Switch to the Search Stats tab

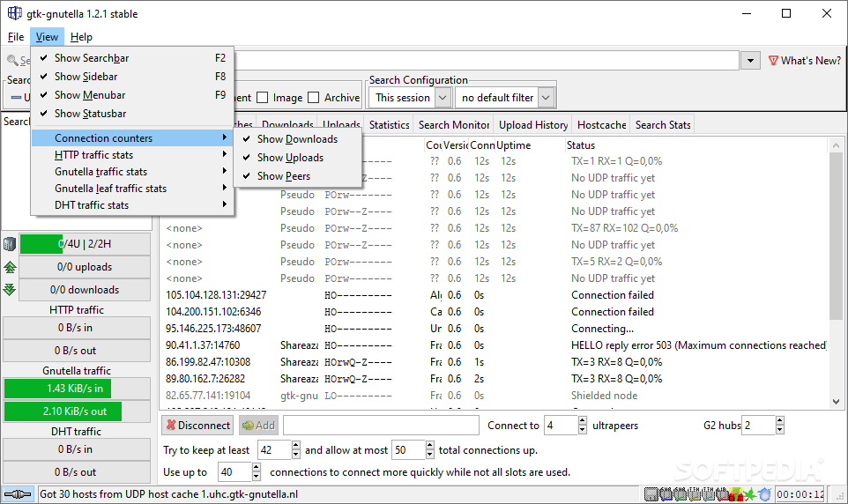click(663, 125)
